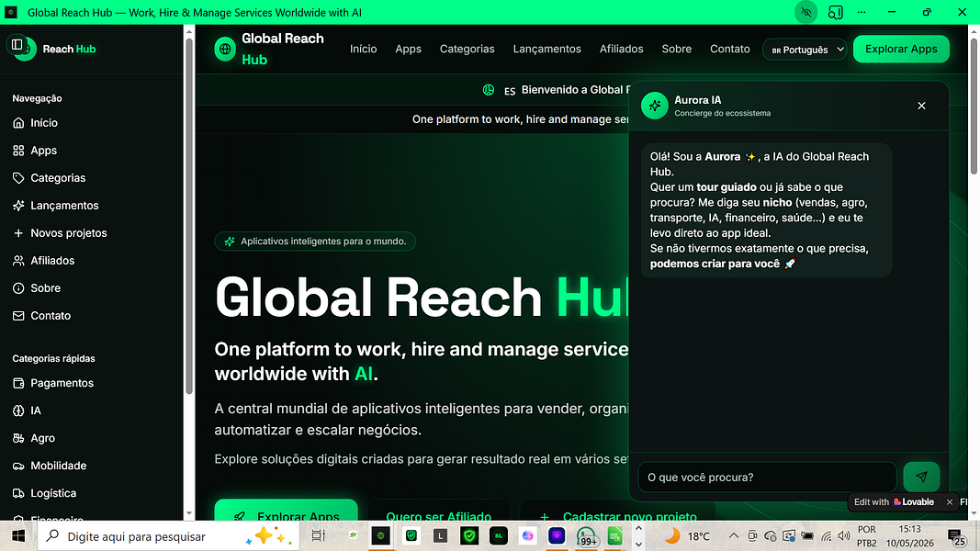Viewport: 980px width, 551px height.
Task: Show hidden system tray icons
Action: (x=734, y=536)
